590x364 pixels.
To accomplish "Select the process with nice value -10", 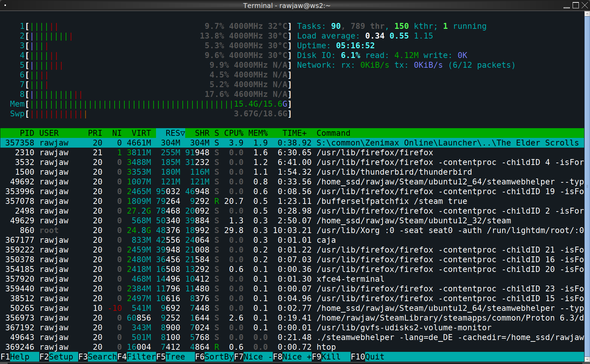I will (x=292, y=308).
